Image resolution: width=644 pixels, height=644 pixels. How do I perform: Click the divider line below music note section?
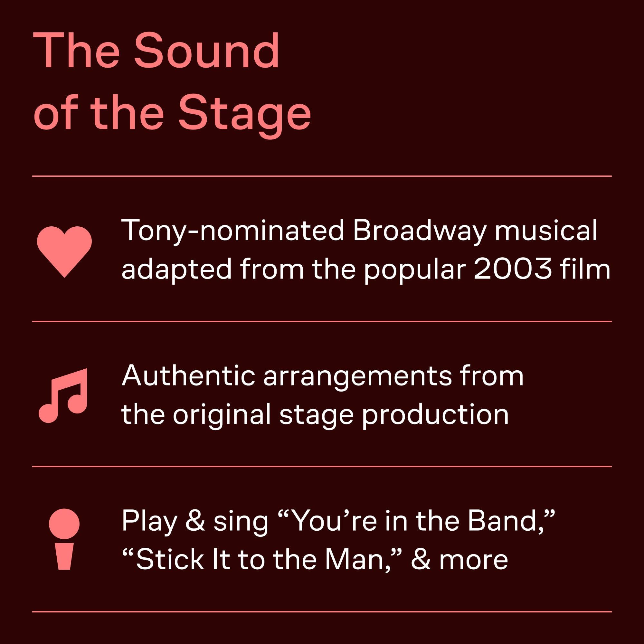(x=322, y=467)
